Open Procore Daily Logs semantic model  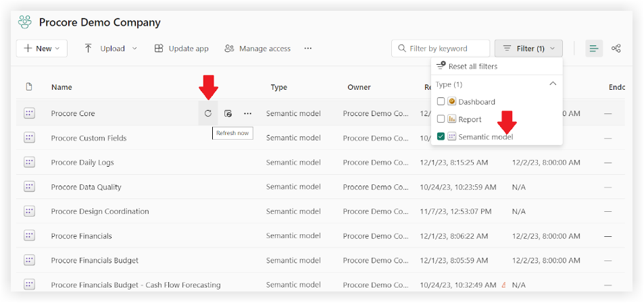click(82, 163)
